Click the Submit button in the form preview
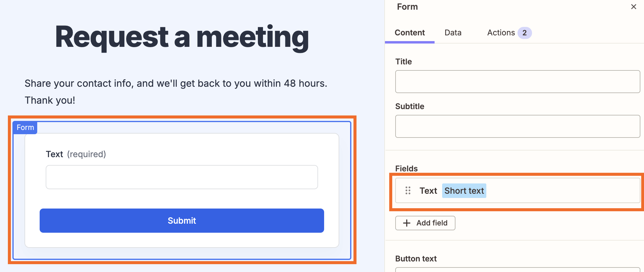Screen dimensions: 644x272 click(x=182, y=221)
